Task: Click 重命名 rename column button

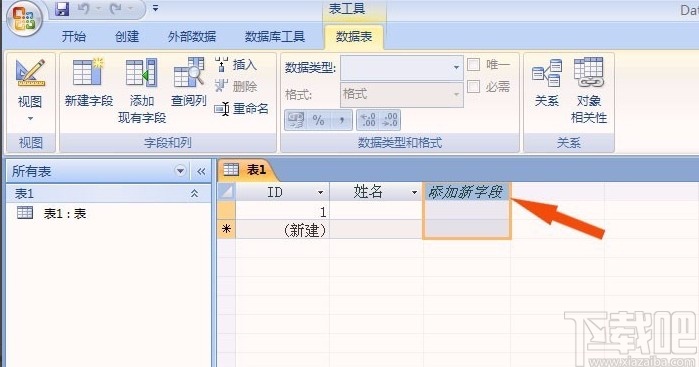Action: pyautogui.click(x=241, y=108)
